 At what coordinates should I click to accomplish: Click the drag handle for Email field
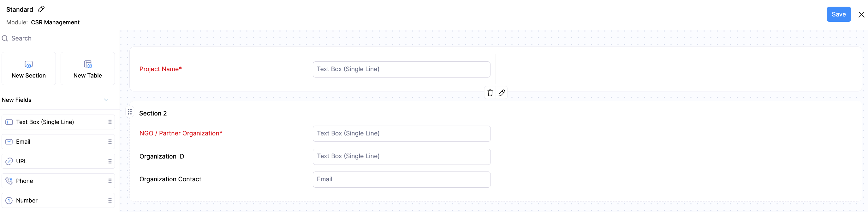point(110,142)
